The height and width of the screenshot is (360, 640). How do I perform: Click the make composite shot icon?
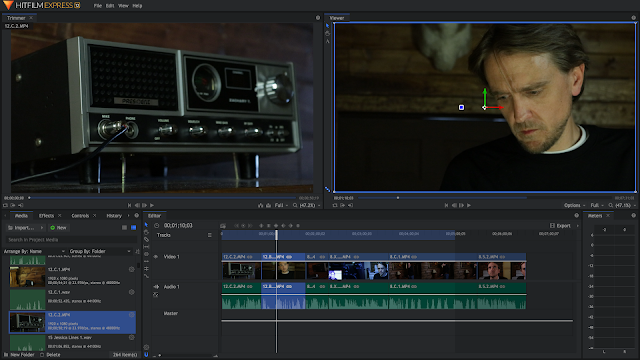pos(223,225)
